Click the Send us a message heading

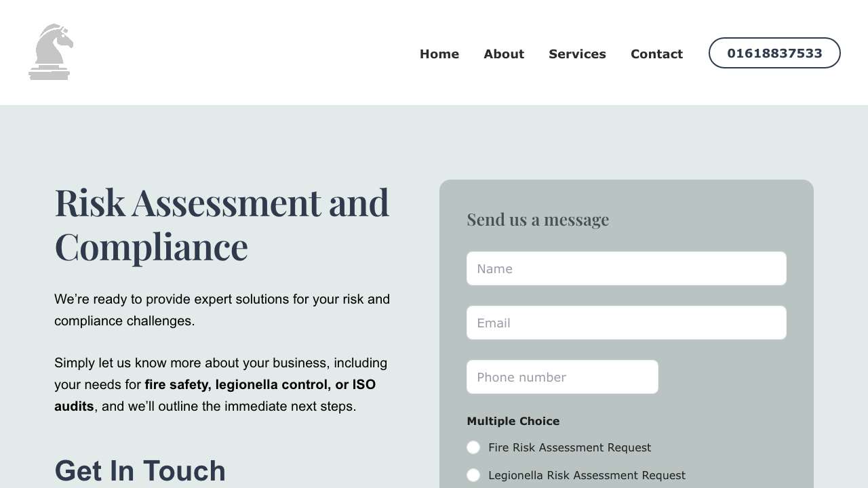(x=538, y=219)
